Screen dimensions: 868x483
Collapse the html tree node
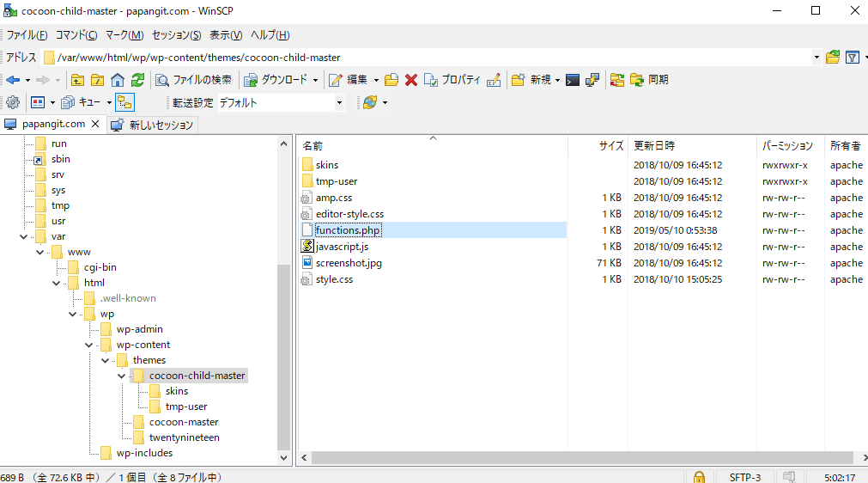(x=56, y=283)
